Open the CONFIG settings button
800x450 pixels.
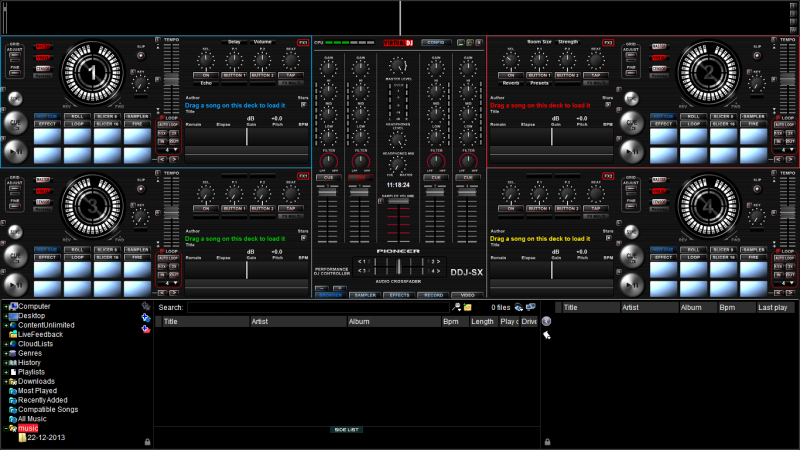tap(435, 43)
